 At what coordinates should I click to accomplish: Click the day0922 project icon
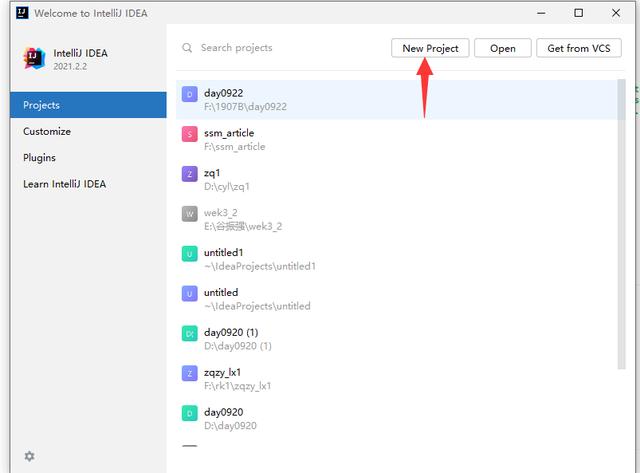click(x=189, y=94)
